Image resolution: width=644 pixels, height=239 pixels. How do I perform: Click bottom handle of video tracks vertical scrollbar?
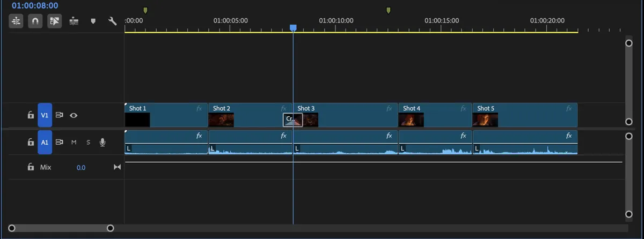[x=629, y=122]
